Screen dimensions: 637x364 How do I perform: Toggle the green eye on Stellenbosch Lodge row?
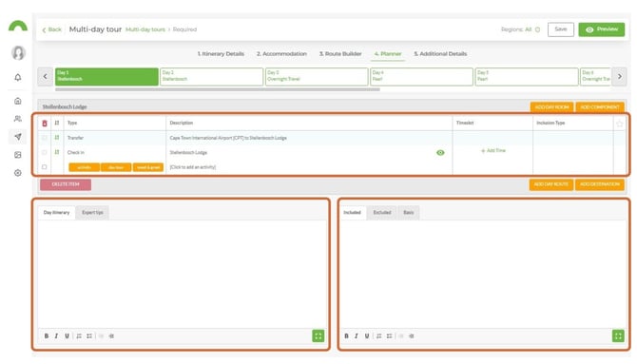(x=440, y=153)
